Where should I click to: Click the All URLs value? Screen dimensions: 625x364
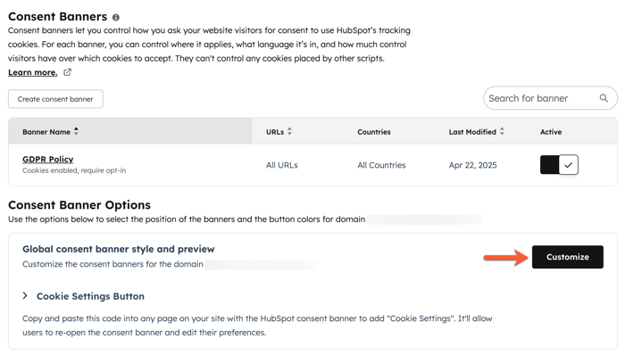(x=282, y=165)
